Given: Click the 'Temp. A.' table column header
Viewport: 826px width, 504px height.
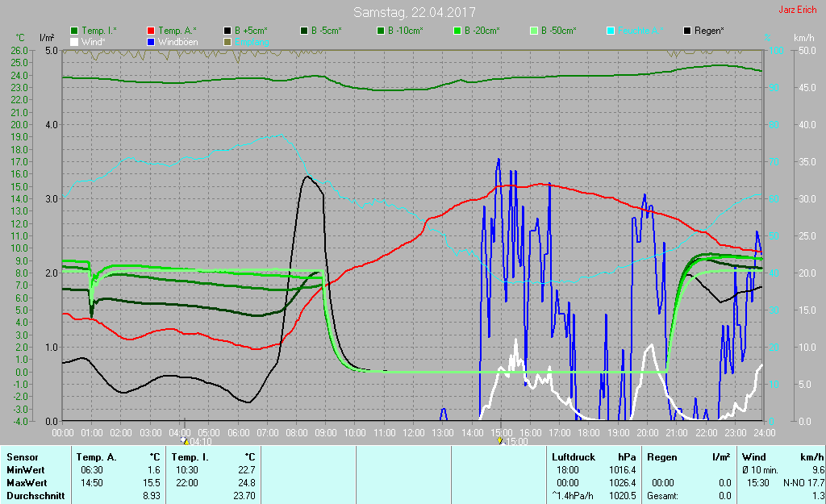Looking at the screenshot, I should (x=97, y=457).
